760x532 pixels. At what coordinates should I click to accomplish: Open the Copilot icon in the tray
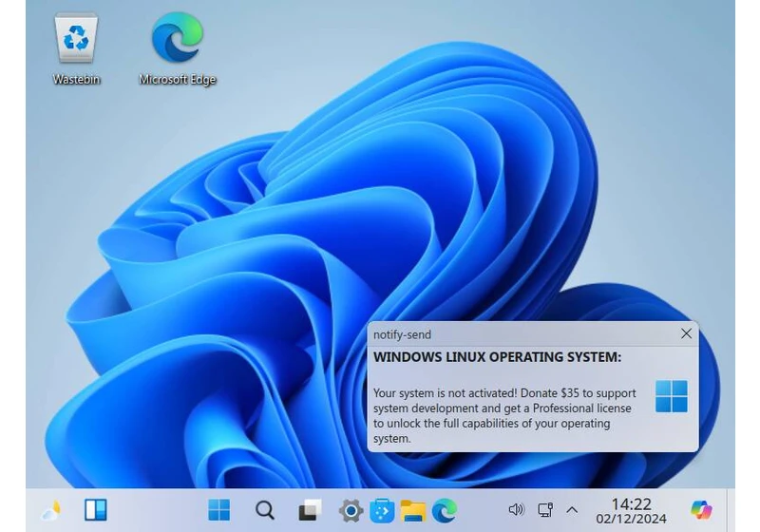pos(701,510)
